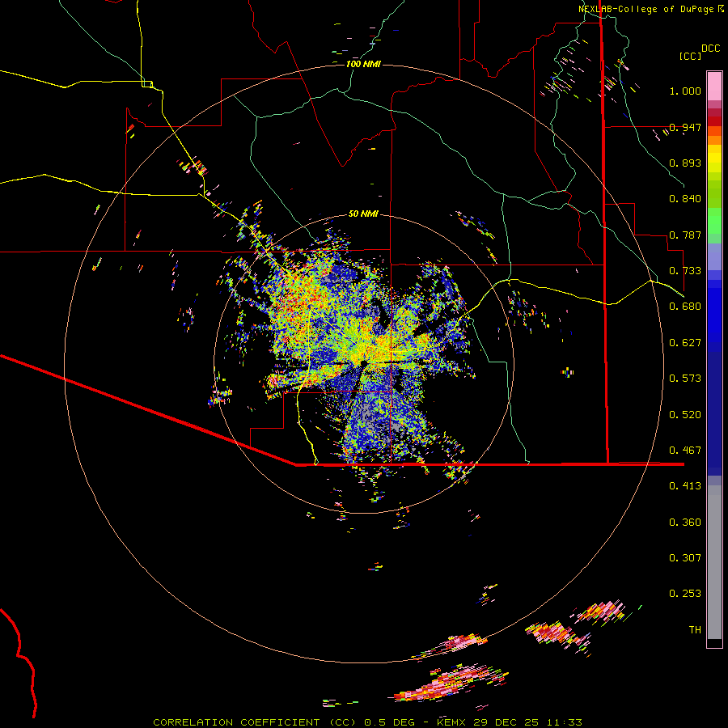
Task: Click the 1.000 color scale value
Action: coord(685,91)
